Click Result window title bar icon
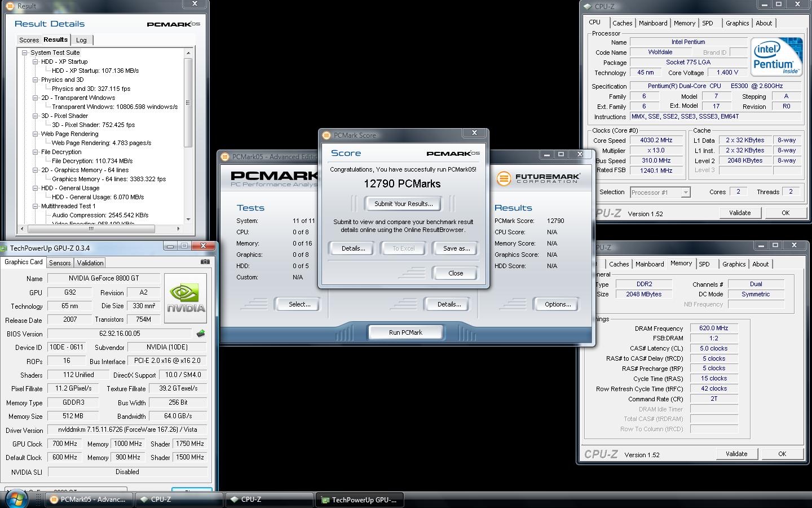The image size is (812, 508). [10, 6]
